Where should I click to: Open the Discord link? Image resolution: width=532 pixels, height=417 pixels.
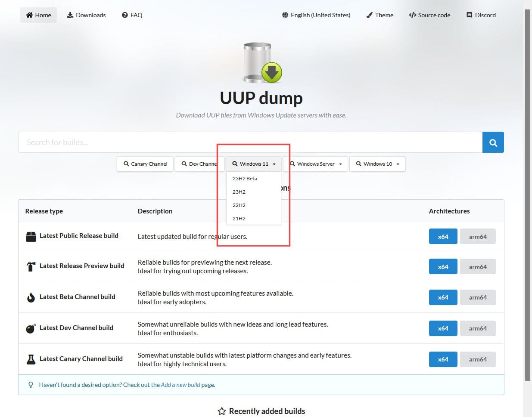[x=481, y=15]
